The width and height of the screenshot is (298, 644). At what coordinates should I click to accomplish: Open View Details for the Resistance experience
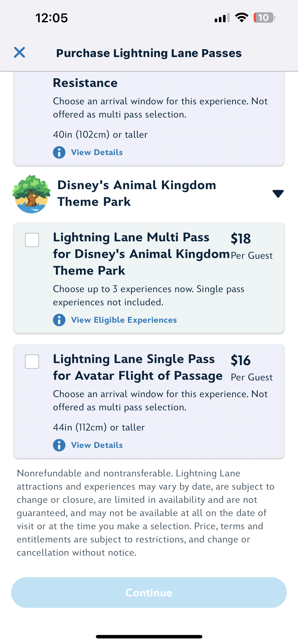point(97,152)
